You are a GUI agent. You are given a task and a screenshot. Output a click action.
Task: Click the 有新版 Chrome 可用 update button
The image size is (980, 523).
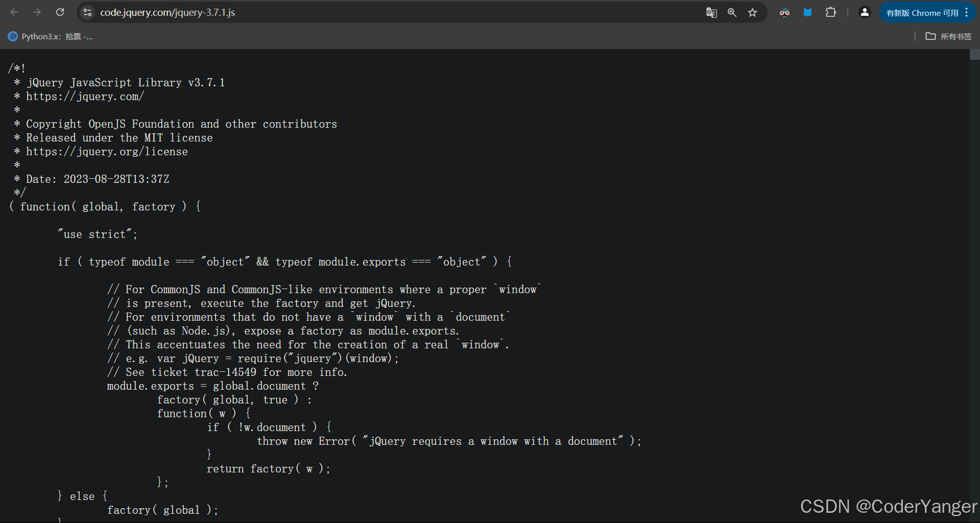pos(922,13)
